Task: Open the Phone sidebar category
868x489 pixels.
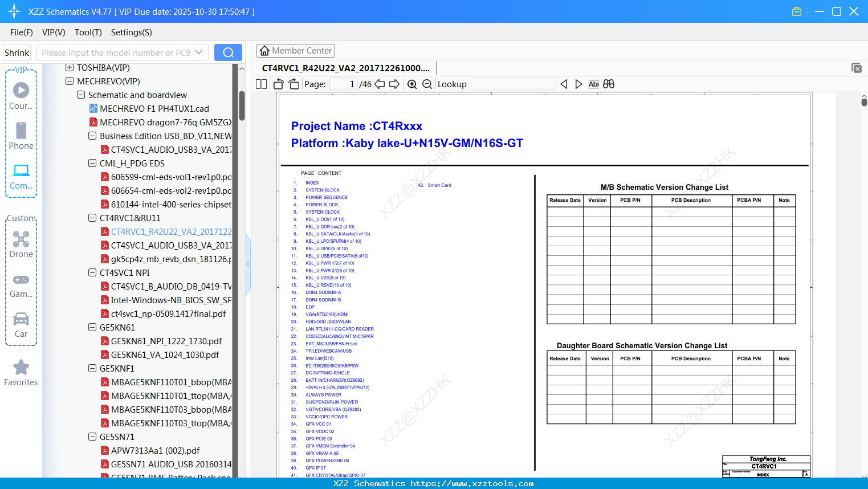Action: 21,136
